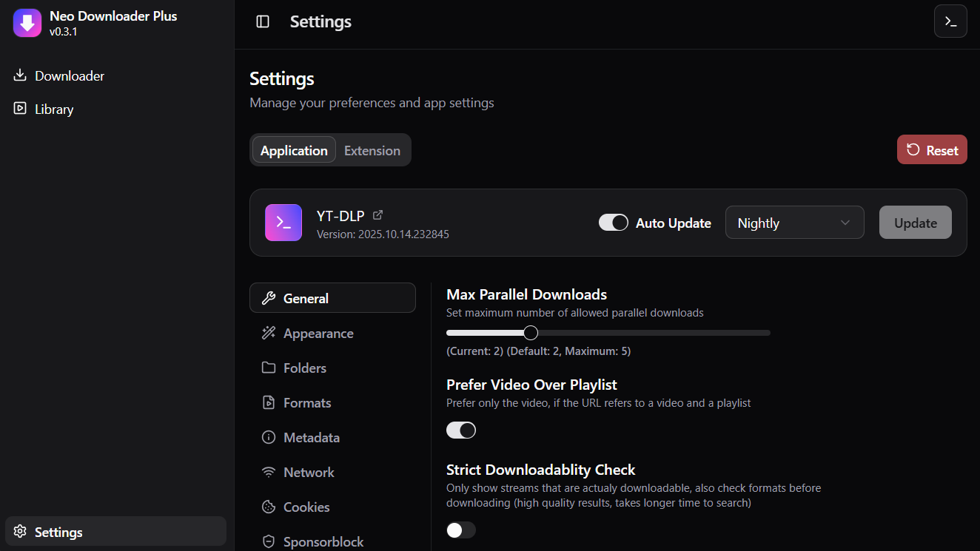Screen dimensions: 980x551
Task: Toggle the sidebar panel icon
Action: [x=263, y=21]
